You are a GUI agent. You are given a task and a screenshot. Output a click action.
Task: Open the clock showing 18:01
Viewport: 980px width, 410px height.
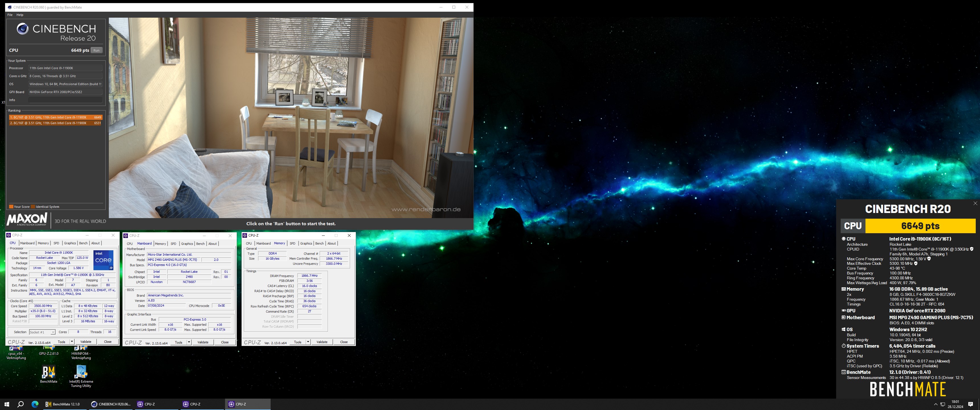(x=955, y=404)
